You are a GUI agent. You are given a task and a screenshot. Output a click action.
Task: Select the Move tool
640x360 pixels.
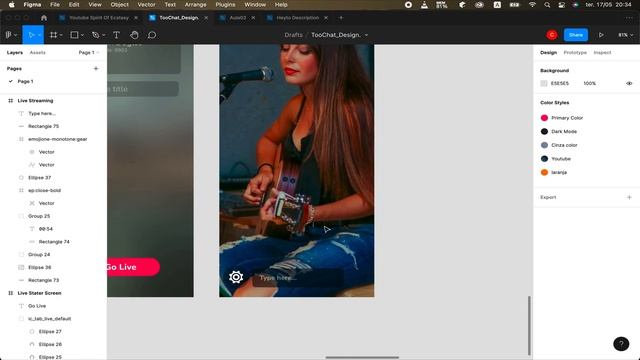[31, 35]
